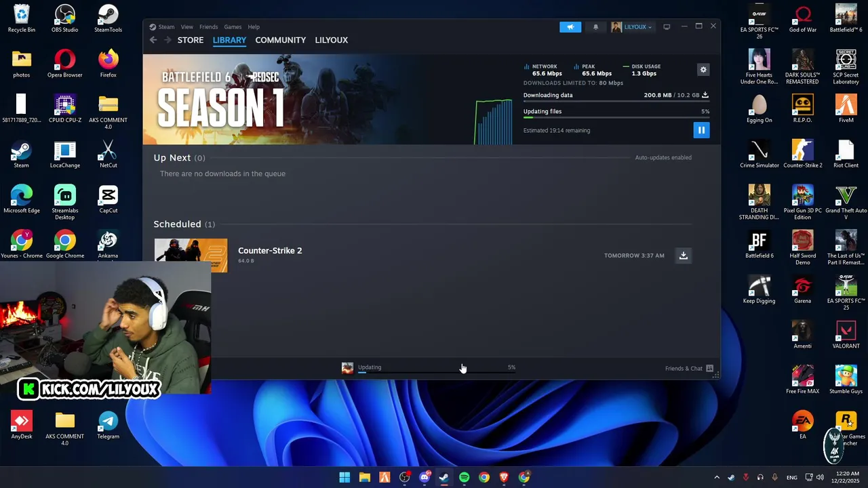Open the View menu
This screenshot has height=488, width=868.
click(187, 27)
